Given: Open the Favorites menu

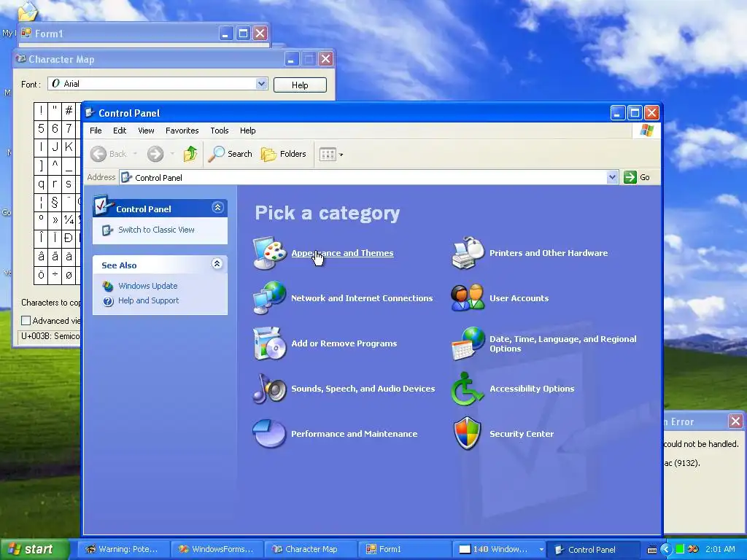Looking at the screenshot, I should pos(182,131).
